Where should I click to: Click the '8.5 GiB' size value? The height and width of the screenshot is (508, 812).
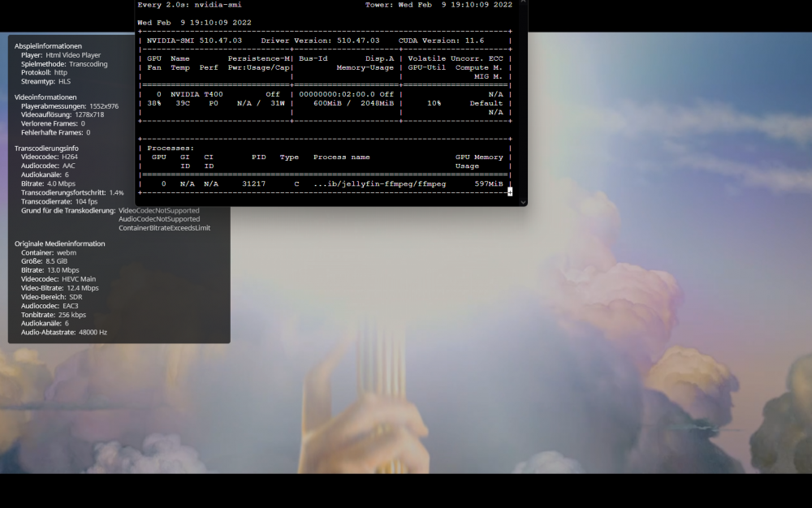[57, 261]
